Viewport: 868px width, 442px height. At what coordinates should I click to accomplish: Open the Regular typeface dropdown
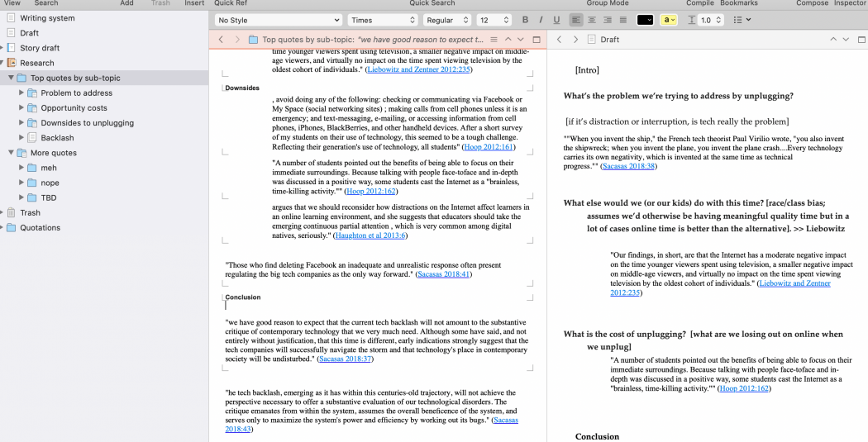(447, 20)
